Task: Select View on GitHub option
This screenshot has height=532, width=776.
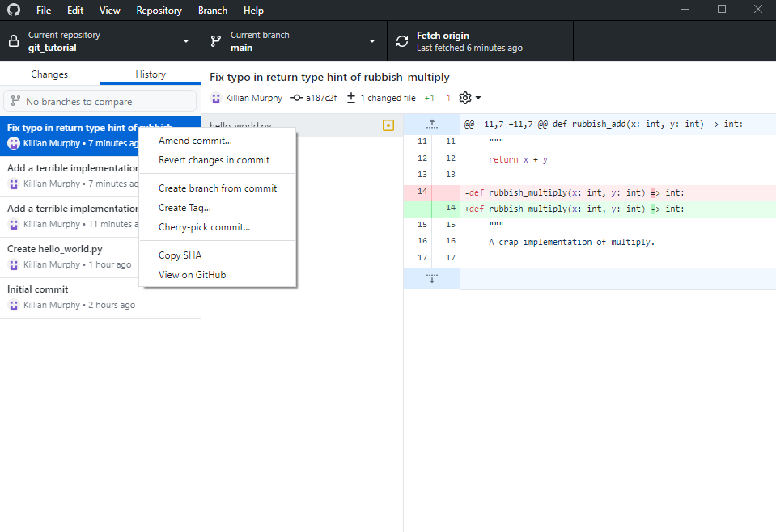Action: pyautogui.click(x=218, y=275)
